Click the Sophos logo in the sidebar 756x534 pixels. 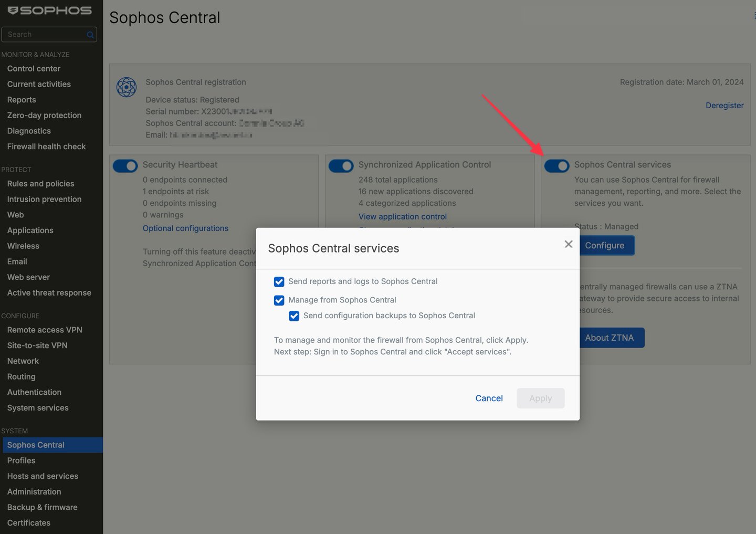pos(49,11)
